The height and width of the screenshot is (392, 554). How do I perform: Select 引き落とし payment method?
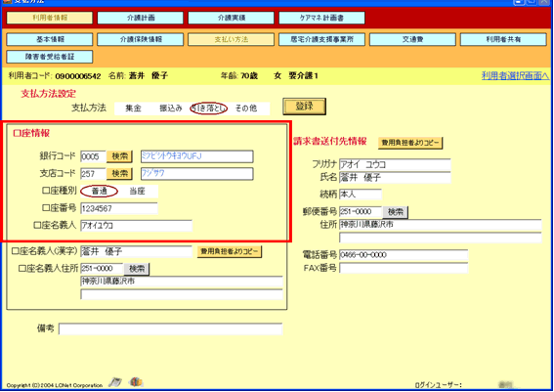(208, 109)
